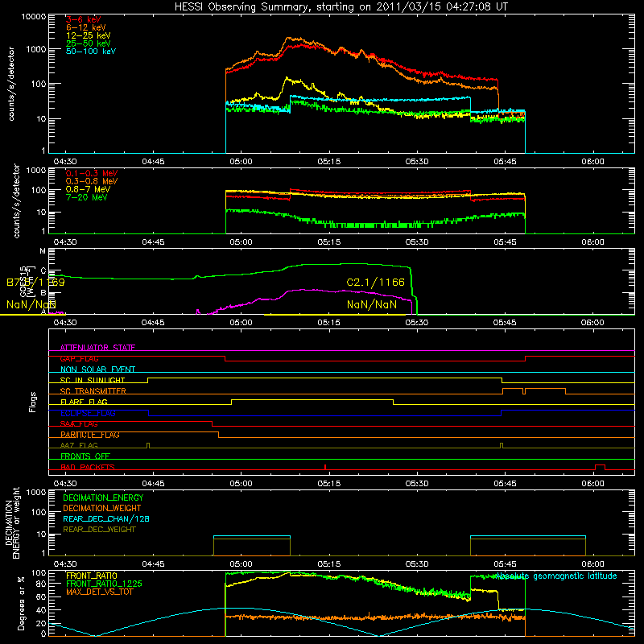The image size is (644, 644).
Task: Click the DECIMATION_ENERGY legend label
Action: 103,497
